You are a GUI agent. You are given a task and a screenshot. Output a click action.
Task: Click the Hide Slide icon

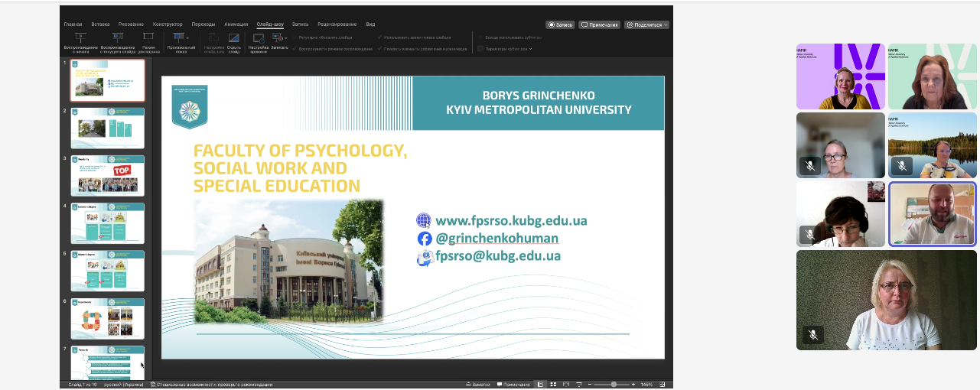pyautogui.click(x=234, y=37)
